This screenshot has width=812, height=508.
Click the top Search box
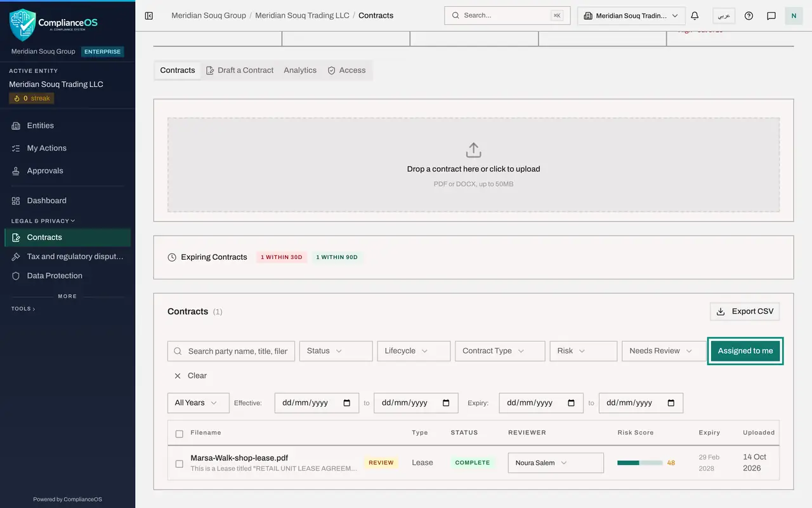tap(507, 16)
